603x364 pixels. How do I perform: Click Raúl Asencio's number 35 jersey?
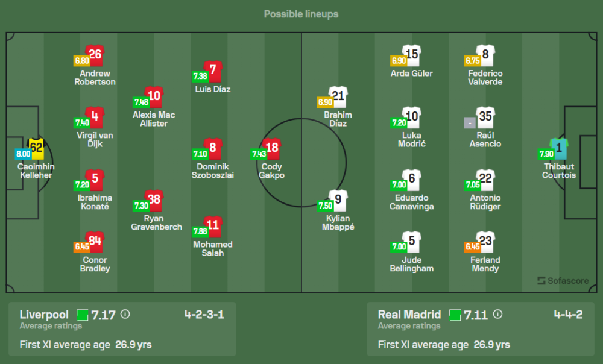click(x=485, y=117)
